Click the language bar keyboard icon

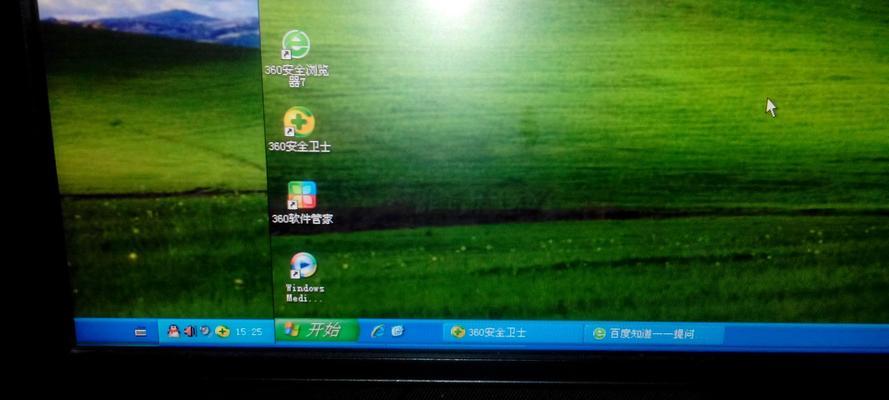point(141,333)
